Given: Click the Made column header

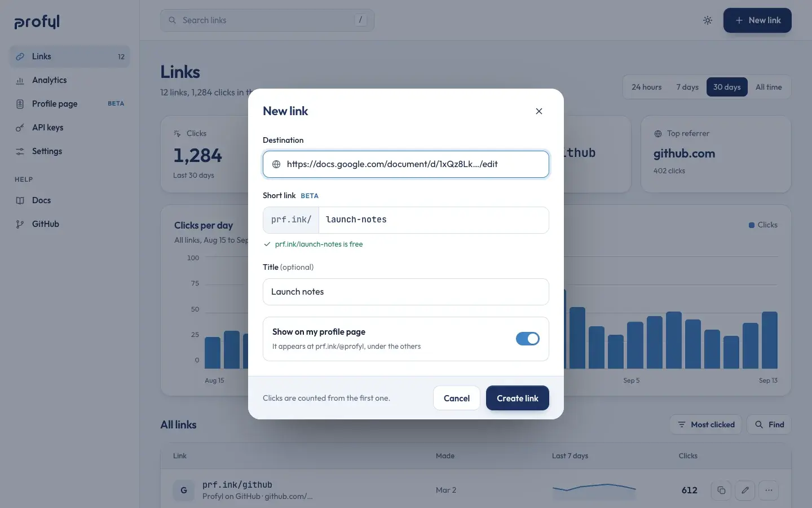Looking at the screenshot, I should [445, 456].
